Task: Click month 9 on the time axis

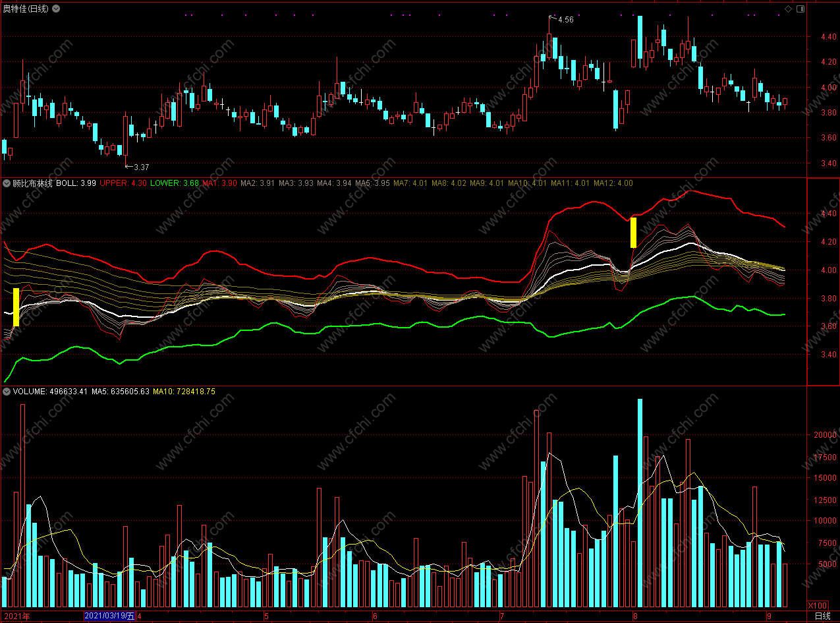Action: pos(769,616)
